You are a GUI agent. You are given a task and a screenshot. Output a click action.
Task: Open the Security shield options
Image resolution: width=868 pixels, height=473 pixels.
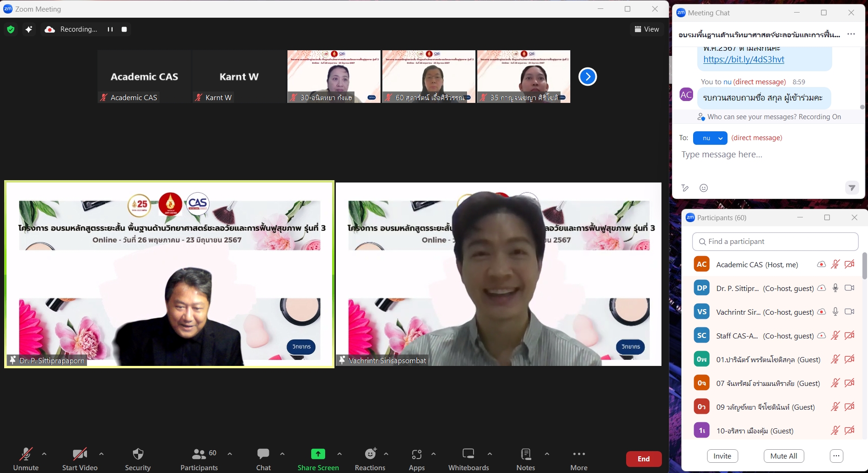138,459
